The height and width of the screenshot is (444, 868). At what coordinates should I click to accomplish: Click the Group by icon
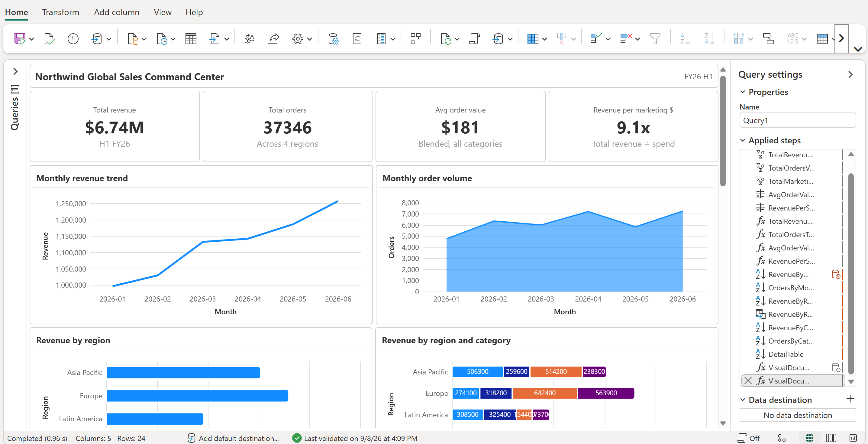pos(769,38)
